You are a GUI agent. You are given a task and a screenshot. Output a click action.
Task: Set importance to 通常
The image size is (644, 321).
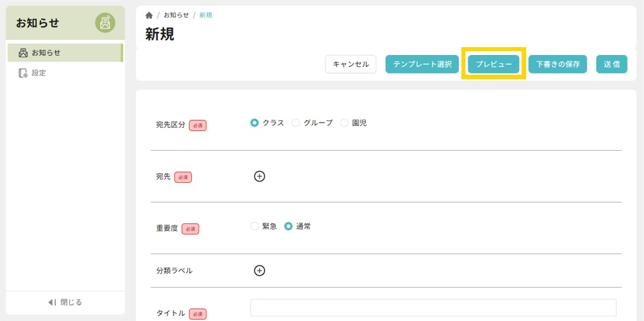pos(288,226)
